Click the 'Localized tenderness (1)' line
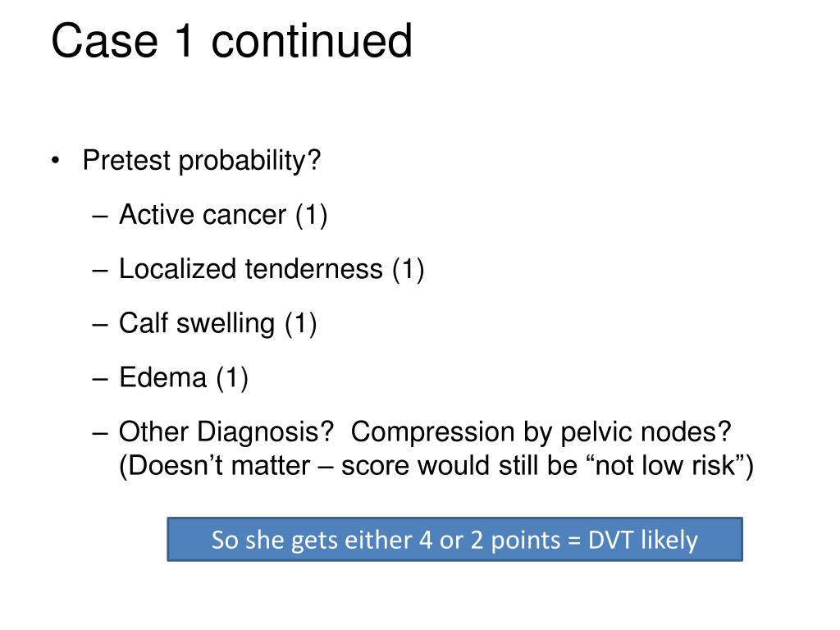840x630 pixels. [x=272, y=269]
